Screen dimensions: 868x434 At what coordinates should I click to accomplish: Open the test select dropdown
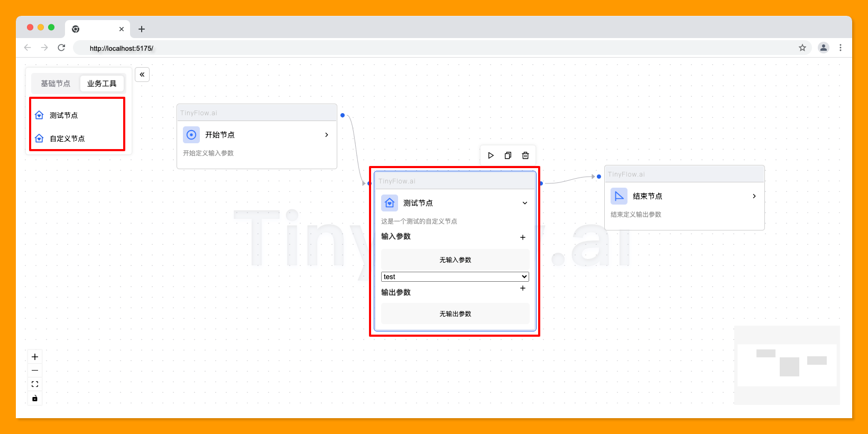[455, 276]
